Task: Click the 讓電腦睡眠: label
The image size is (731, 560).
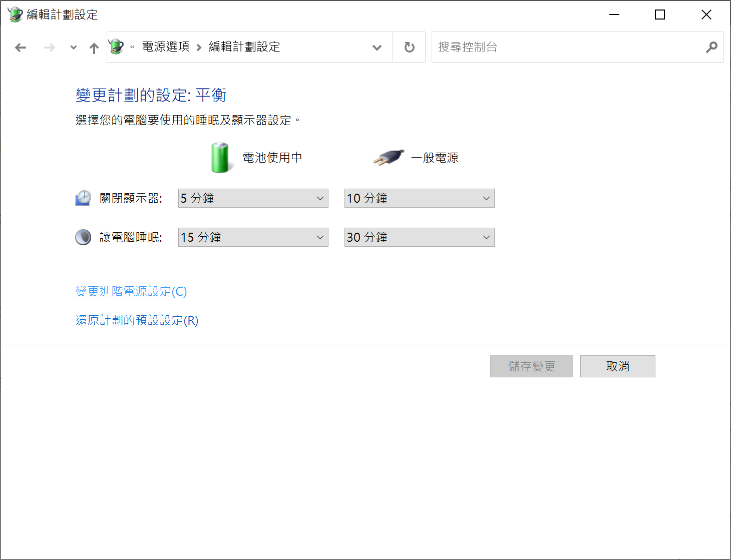Action: (131, 237)
